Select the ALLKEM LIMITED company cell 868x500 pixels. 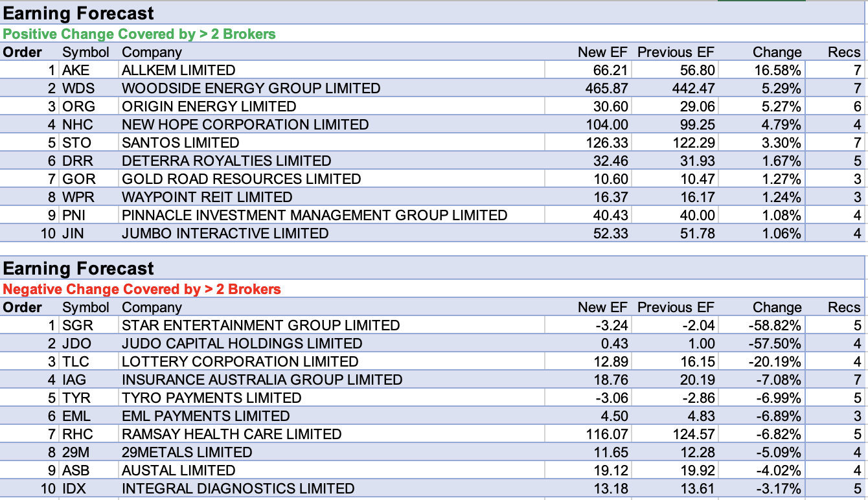[179, 70]
